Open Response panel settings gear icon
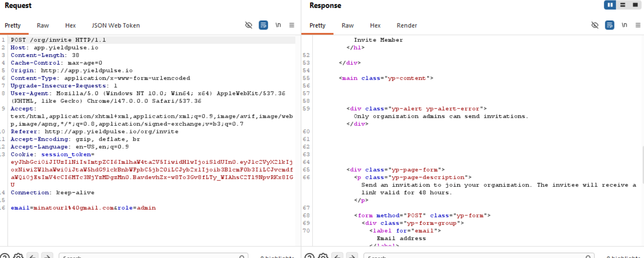Screen dimensions: 644x258 pyautogui.click(x=323, y=256)
